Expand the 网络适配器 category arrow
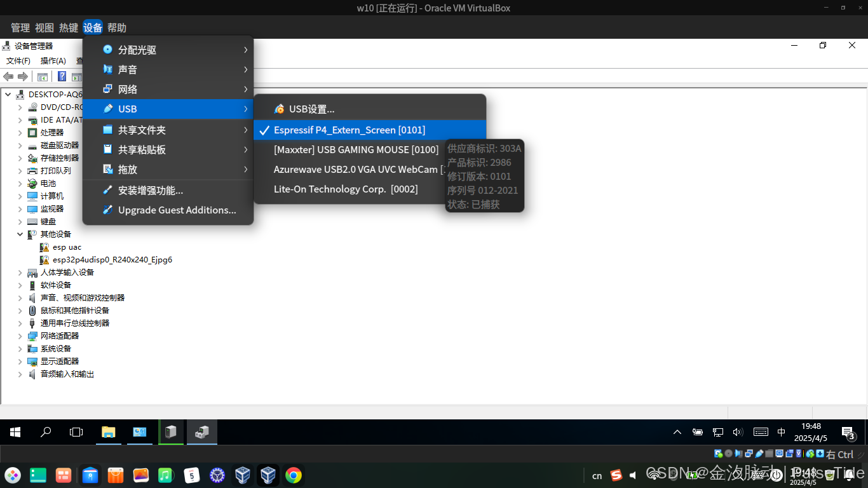 pyautogui.click(x=20, y=336)
